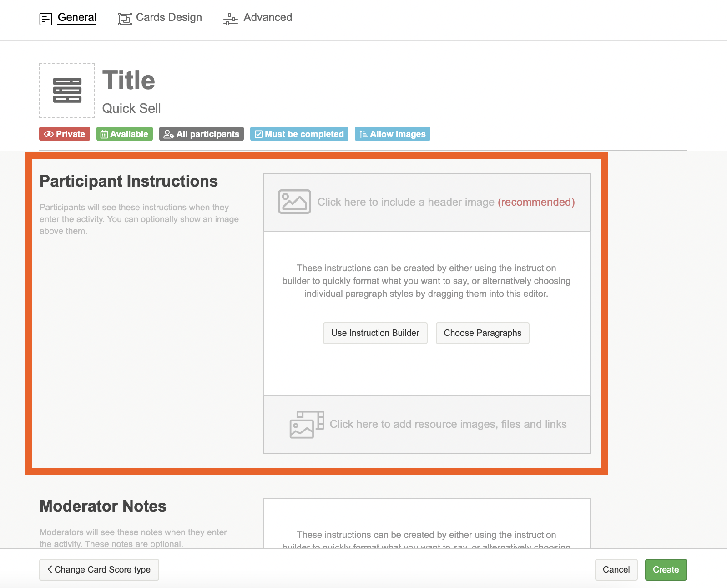Open the Advanced tab
Viewport: 727px width, 588px height.
(x=268, y=18)
